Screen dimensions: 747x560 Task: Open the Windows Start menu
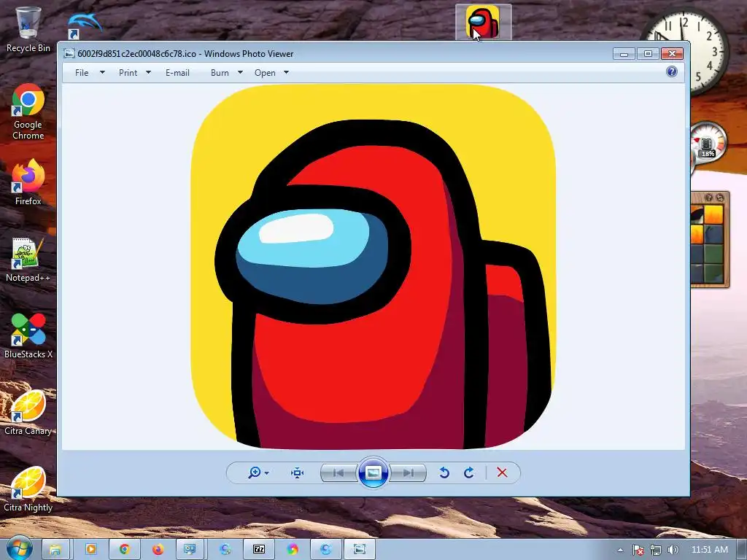(18, 549)
